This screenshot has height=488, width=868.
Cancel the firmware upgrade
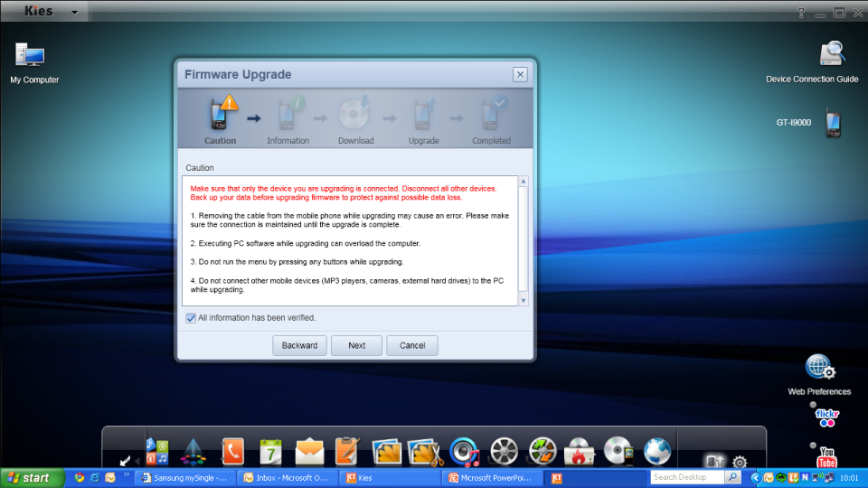(411, 345)
